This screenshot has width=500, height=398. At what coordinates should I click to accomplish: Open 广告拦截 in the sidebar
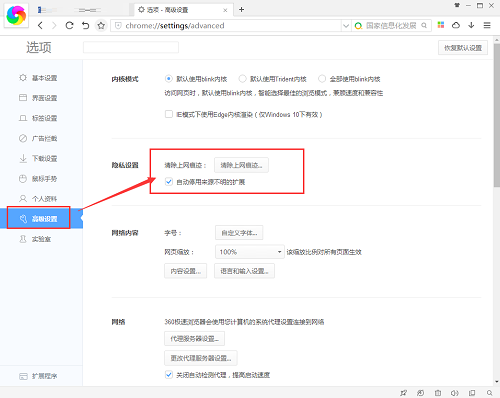(x=41, y=138)
